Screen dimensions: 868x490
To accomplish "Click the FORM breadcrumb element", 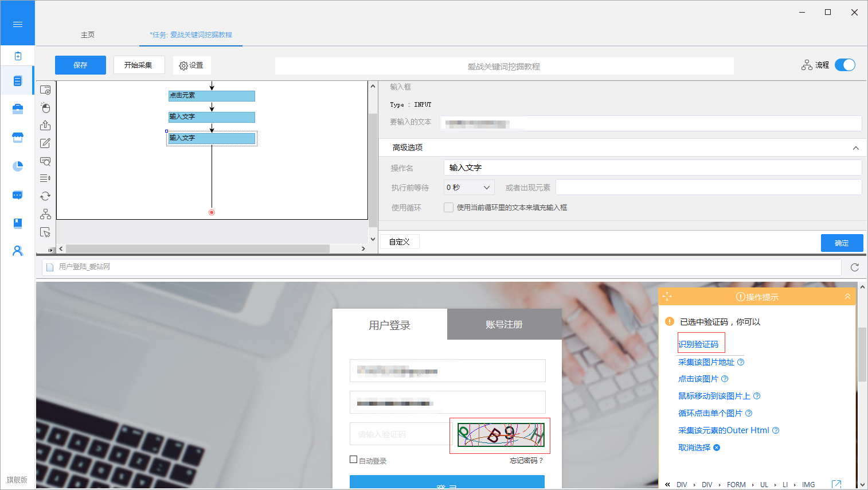I will coord(736,485).
